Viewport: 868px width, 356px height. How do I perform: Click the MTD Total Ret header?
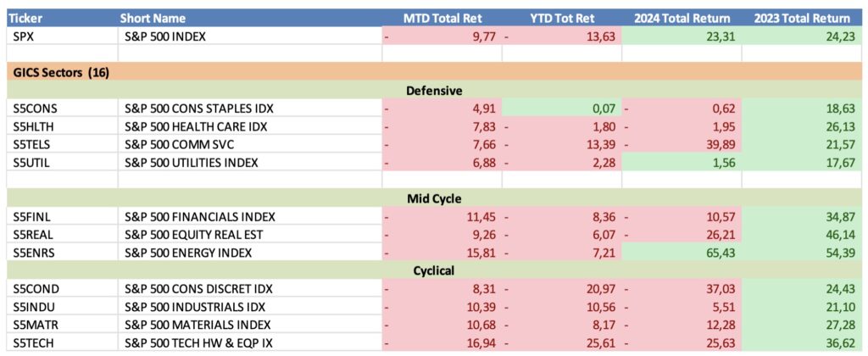point(440,18)
